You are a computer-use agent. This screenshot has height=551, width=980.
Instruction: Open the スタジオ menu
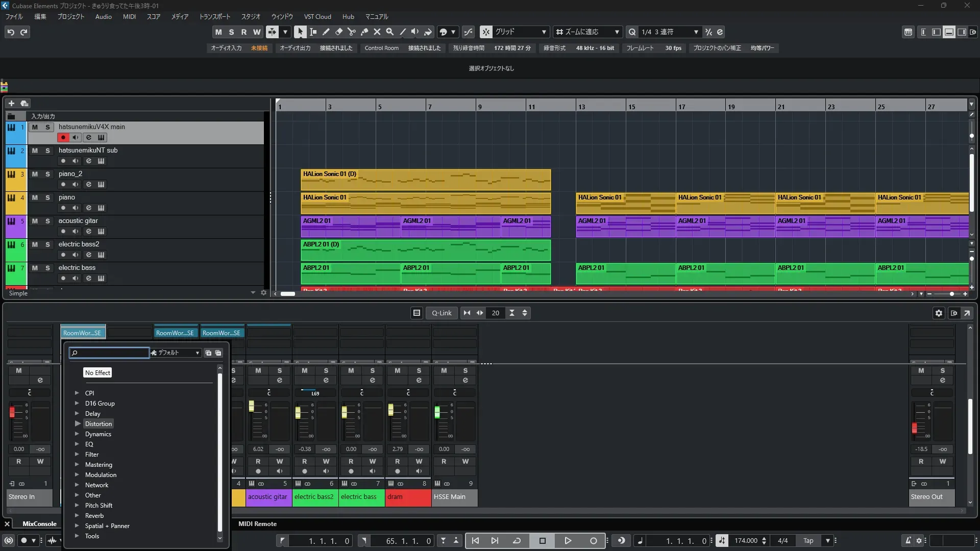(x=250, y=16)
